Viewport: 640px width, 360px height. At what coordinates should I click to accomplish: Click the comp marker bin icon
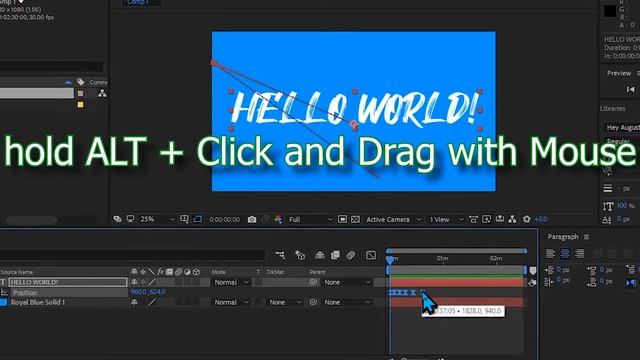[533, 271]
